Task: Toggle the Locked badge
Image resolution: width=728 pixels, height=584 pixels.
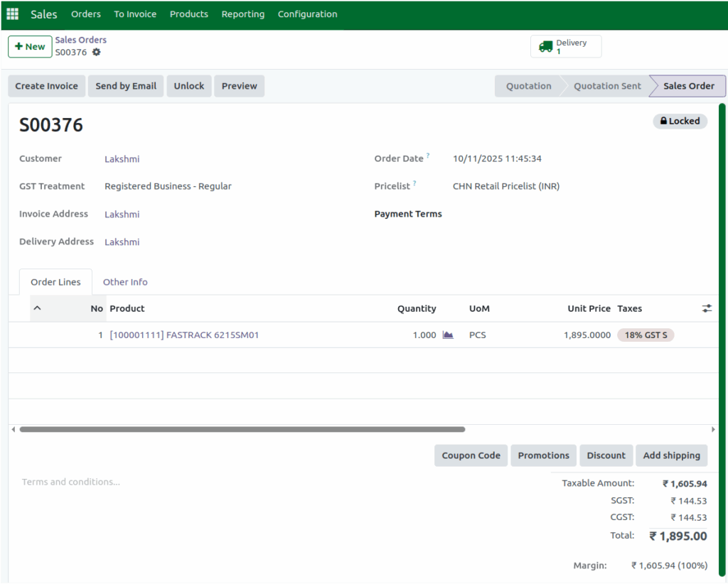Action: [x=680, y=121]
